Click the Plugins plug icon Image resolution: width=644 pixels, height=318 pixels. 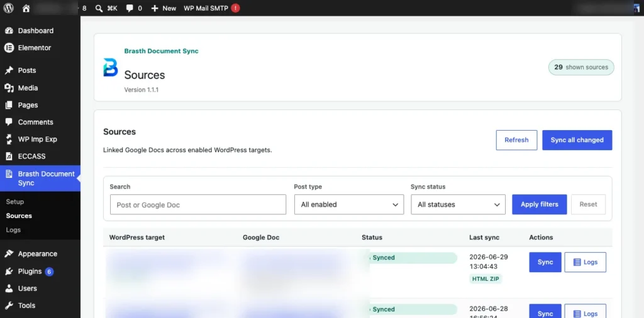(9, 271)
